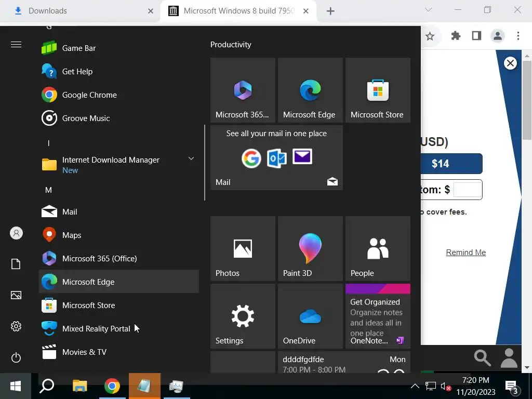The width and height of the screenshot is (532, 399).
Task: Open Movies & TV app
Action: pyautogui.click(x=119, y=352)
